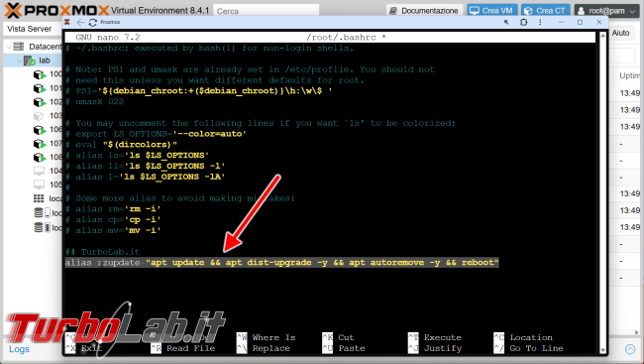644x364 pixels.
Task: Select running container 101 icon
Action: point(39,88)
